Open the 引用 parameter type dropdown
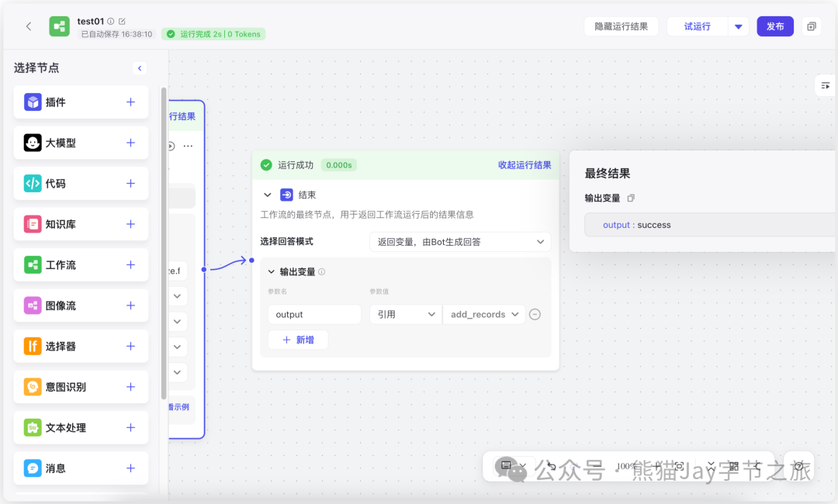838x504 pixels. [406, 315]
